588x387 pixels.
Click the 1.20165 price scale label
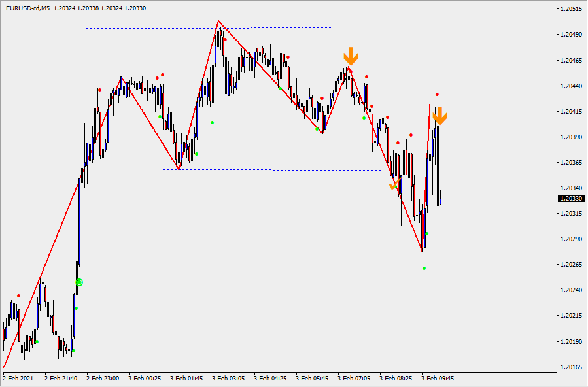572,367
